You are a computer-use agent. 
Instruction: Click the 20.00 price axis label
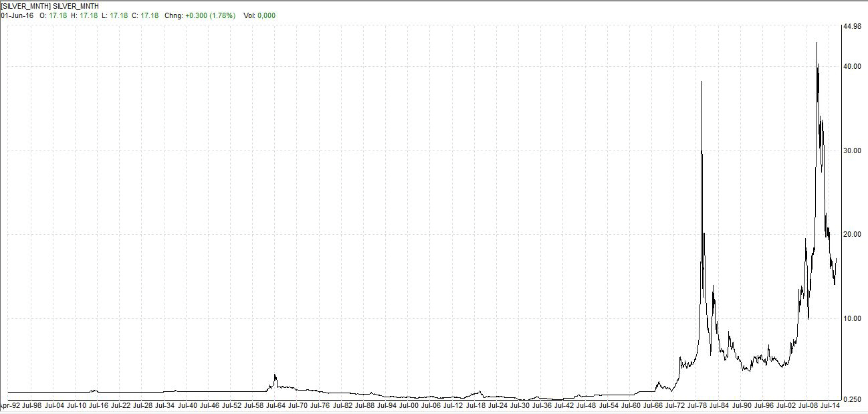point(852,234)
